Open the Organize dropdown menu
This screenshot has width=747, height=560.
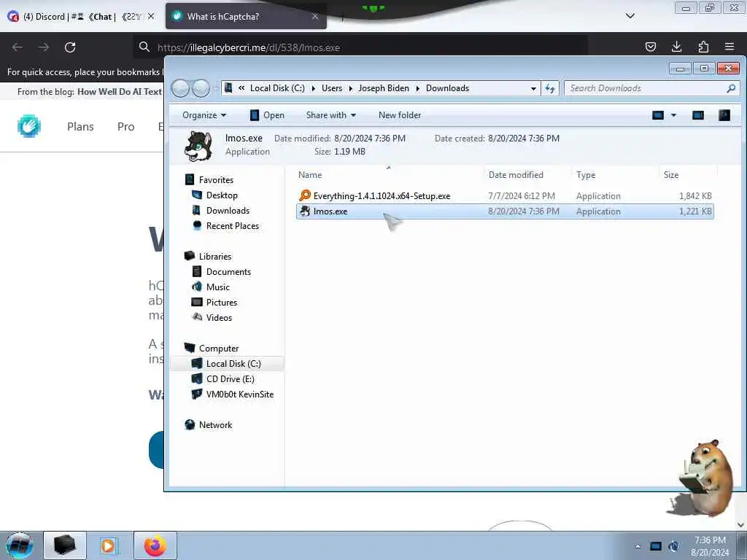pyautogui.click(x=204, y=115)
